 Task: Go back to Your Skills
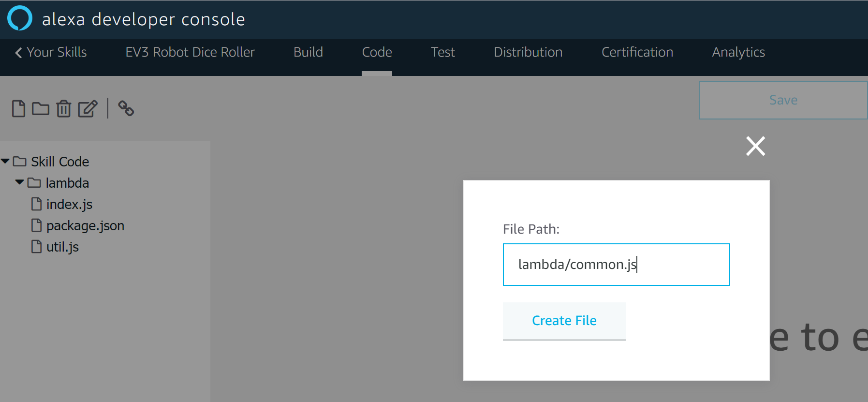[51, 52]
